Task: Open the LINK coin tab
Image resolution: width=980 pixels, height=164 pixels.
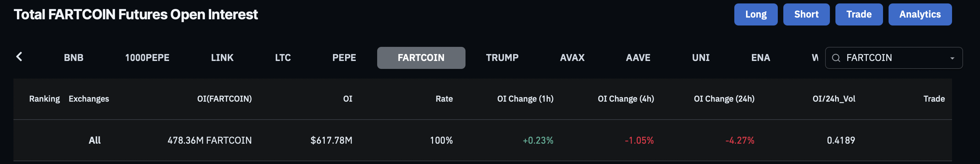Action: point(222,58)
